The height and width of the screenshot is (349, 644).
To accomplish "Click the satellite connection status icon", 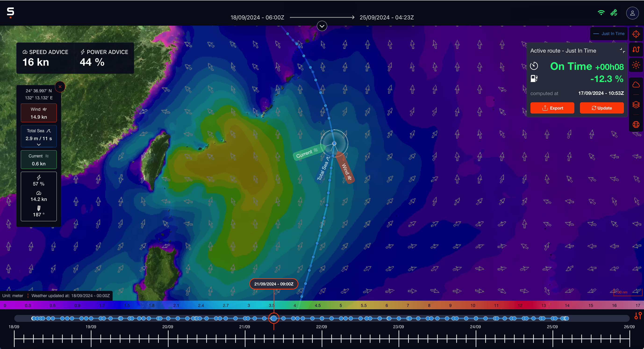I will click(614, 13).
